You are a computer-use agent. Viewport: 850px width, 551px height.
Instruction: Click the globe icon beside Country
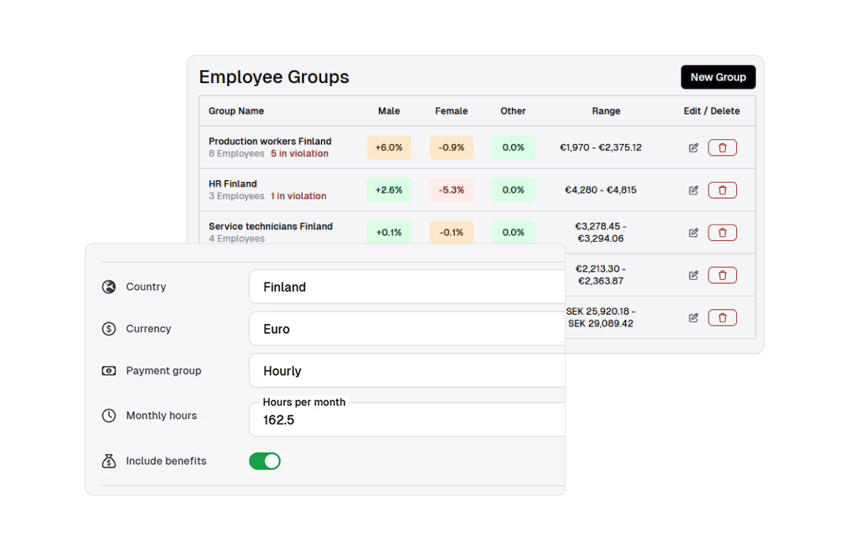coord(109,287)
